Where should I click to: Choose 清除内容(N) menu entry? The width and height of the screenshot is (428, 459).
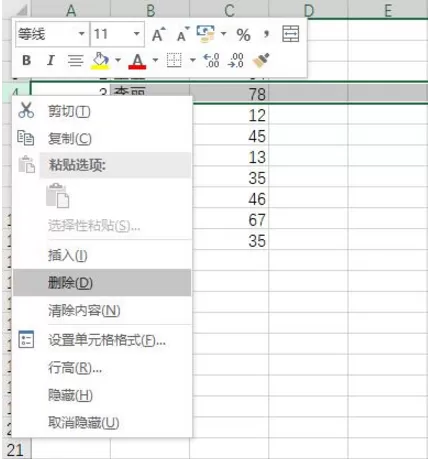pos(102,311)
